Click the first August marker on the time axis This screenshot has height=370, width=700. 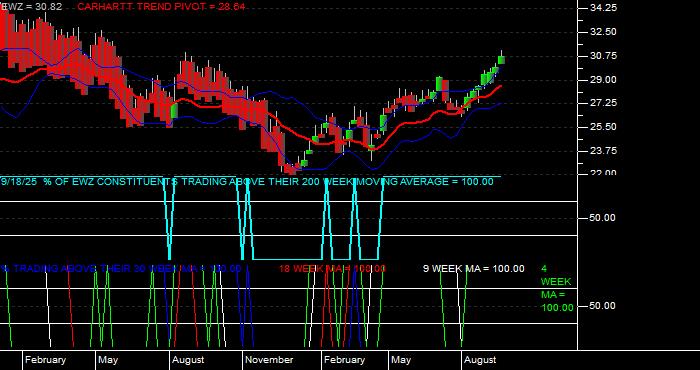click(x=188, y=360)
